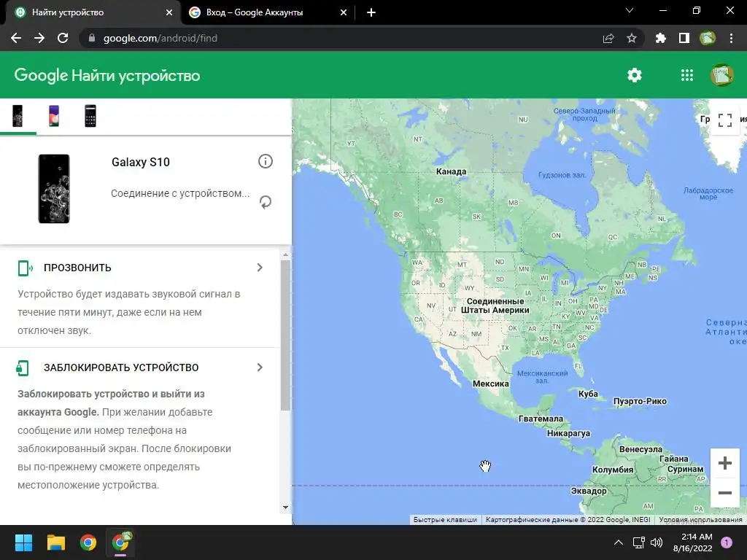Refresh the device connection status
The height and width of the screenshot is (560, 747).
coord(266,202)
